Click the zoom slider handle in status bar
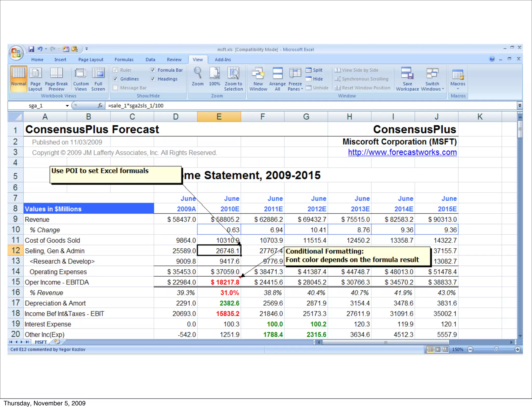The height and width of the screenshot is (409, 532). point(496,349)
